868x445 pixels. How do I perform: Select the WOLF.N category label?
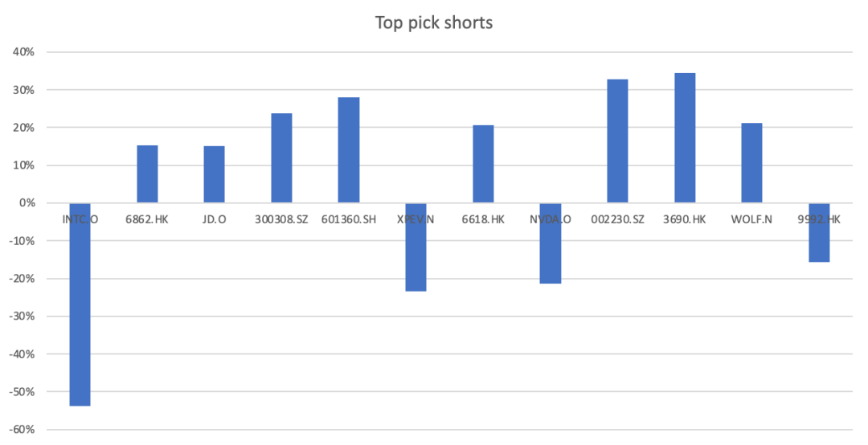[751, 219]
